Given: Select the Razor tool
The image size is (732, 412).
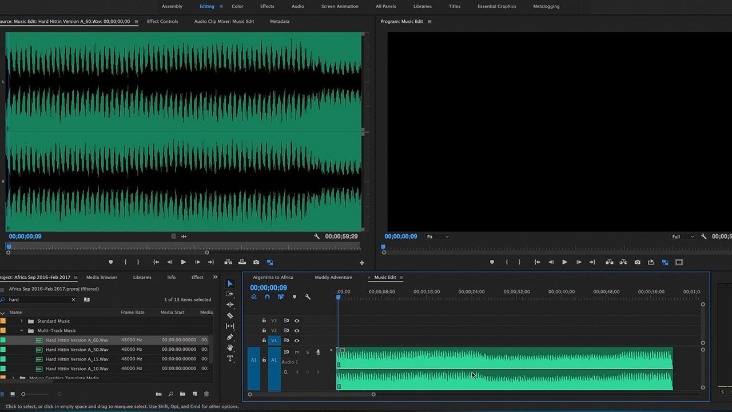Looking at the screenshot, I should point(230,316).
